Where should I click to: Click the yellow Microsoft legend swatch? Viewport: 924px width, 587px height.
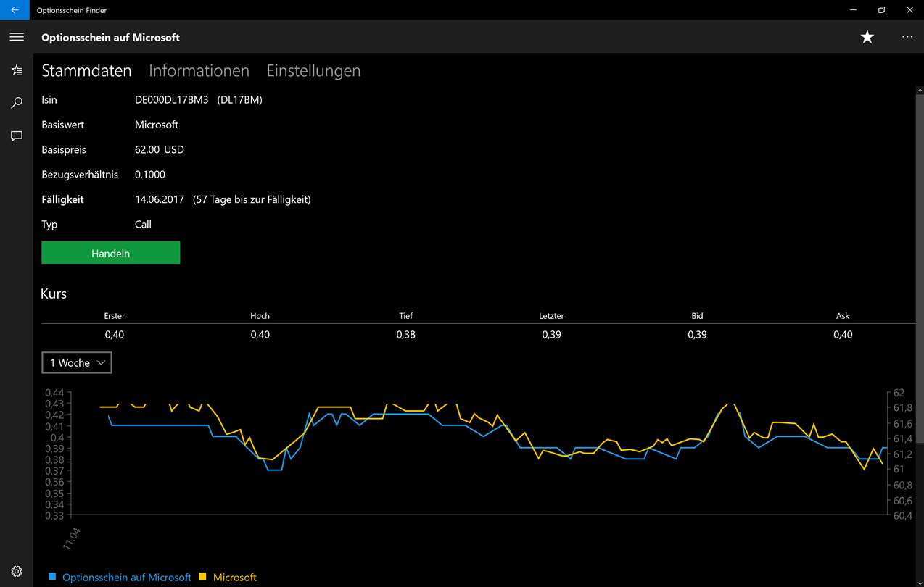click(203, 577)
